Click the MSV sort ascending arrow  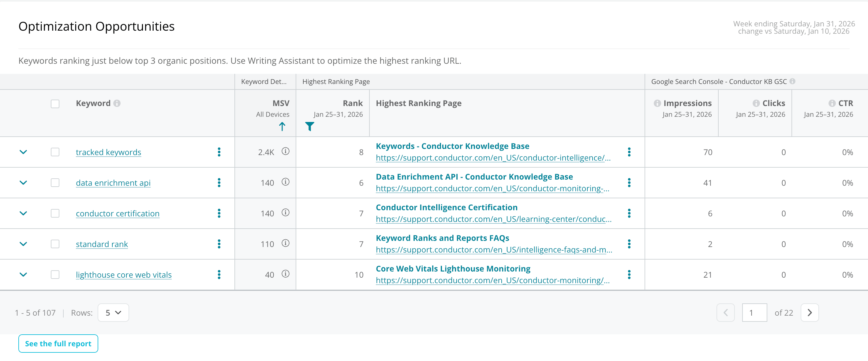(282, 127)
